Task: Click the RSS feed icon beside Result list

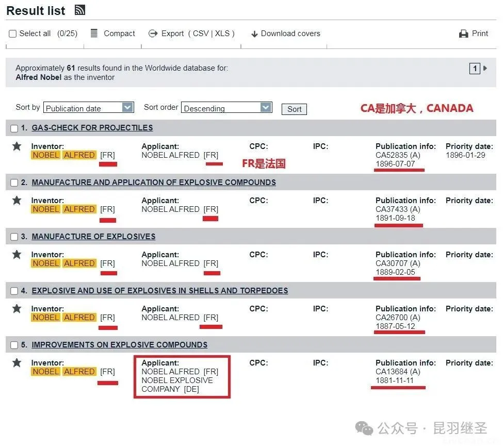Action: coord(79,10)
